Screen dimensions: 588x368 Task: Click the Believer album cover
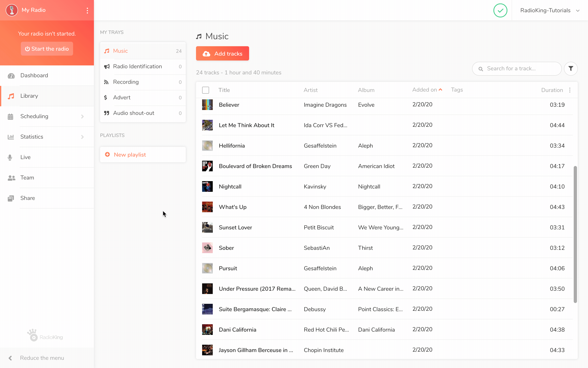pyautogui.click(x=207, y=105)
